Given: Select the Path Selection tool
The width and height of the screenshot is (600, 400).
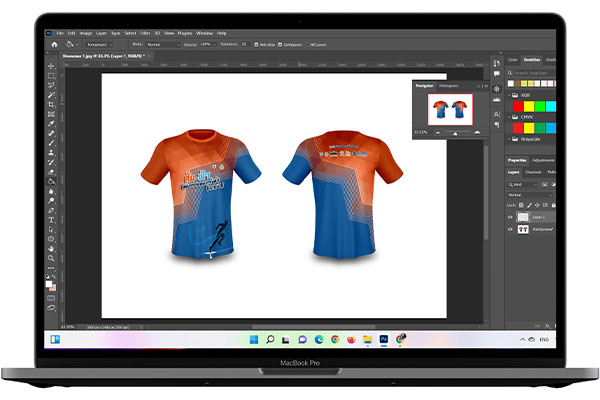Looking at the screenshot, I should 51,229.
